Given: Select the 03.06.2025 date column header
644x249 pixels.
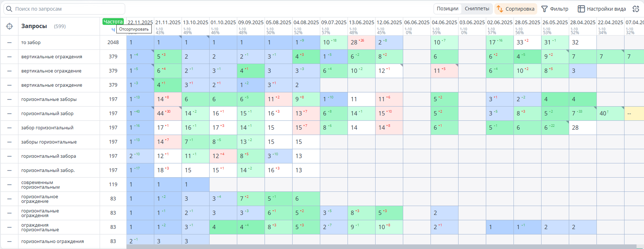Looking at the screenshot, I should click(472, 22).
